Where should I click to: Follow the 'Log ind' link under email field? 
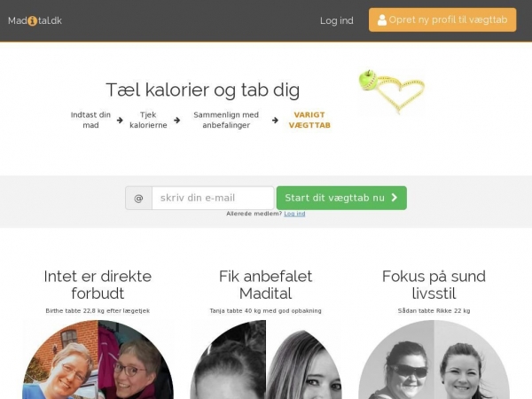294,214
